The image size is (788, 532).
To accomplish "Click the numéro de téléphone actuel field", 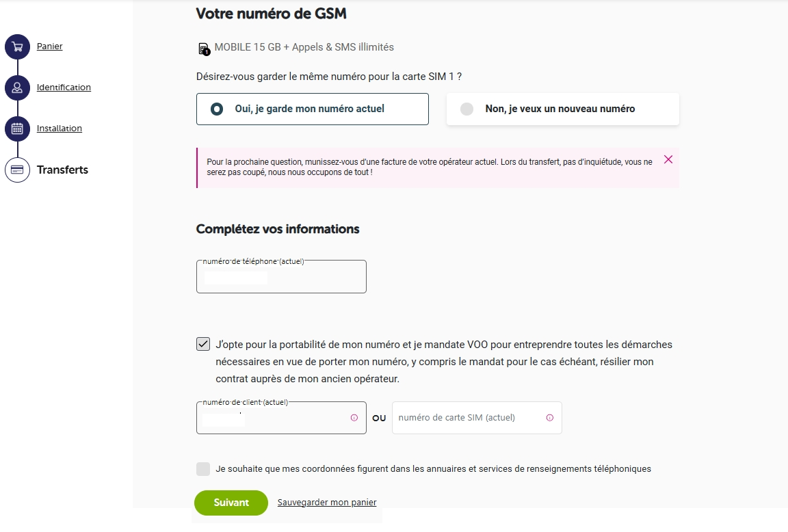I will tap(280, 276).
